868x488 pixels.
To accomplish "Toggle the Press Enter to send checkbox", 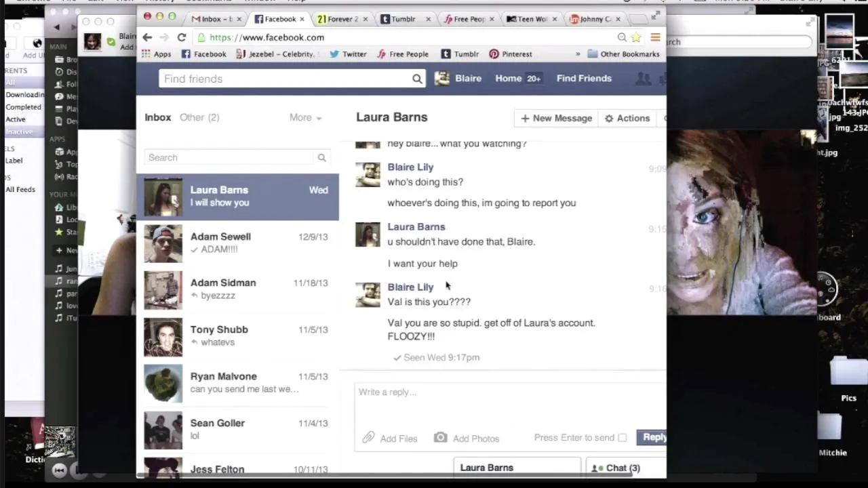I will click(622, 438).
